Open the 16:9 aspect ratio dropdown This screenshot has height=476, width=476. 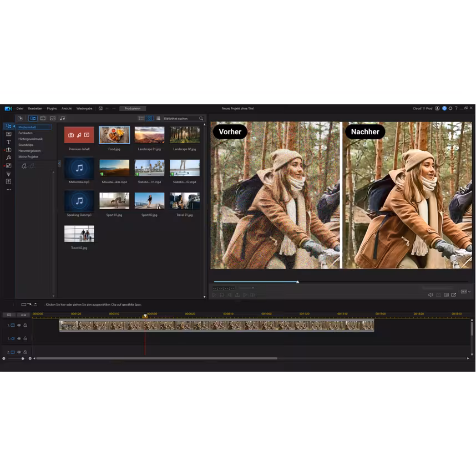point(464,291)
